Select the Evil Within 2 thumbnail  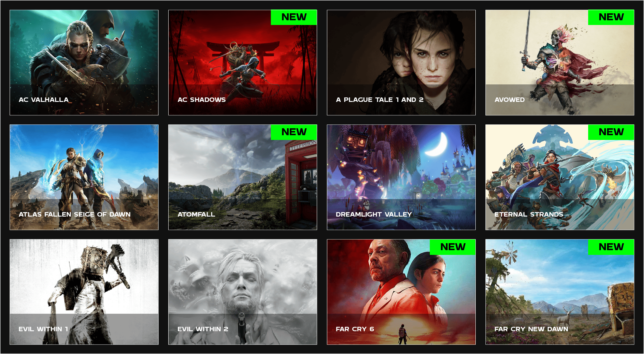tap(243, 292)
